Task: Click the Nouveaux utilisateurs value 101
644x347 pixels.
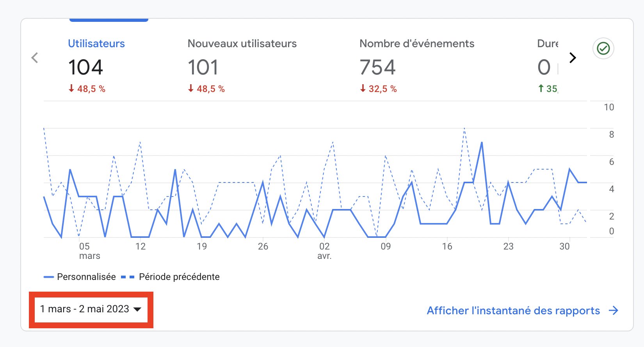Action: 203,67
